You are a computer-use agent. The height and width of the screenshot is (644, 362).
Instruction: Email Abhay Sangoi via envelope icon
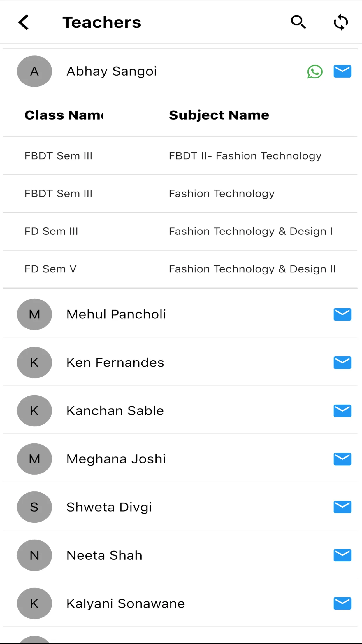pos(342,71)
